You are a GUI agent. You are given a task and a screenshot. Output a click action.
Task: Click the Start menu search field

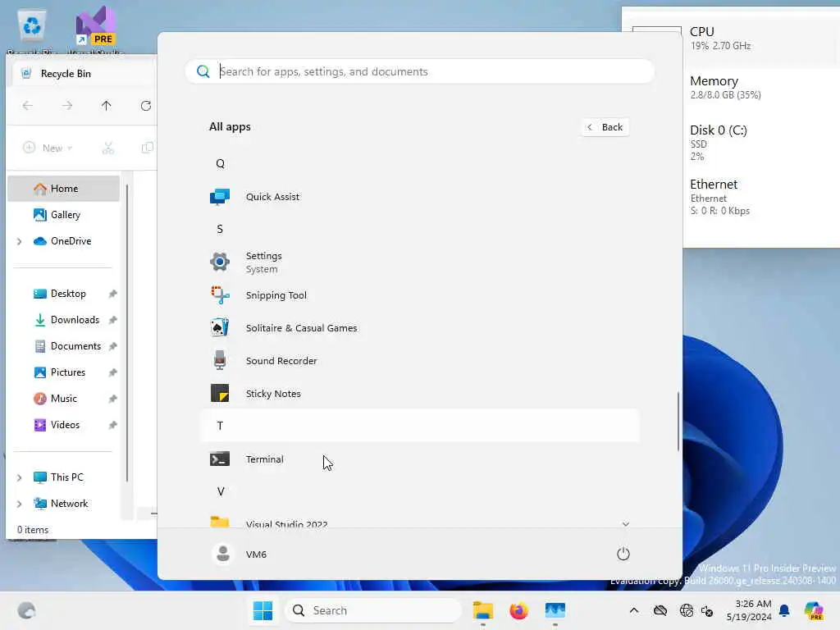420,71
